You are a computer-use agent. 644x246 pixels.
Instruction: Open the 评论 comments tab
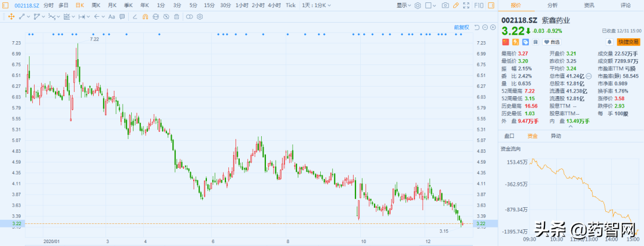626,5
